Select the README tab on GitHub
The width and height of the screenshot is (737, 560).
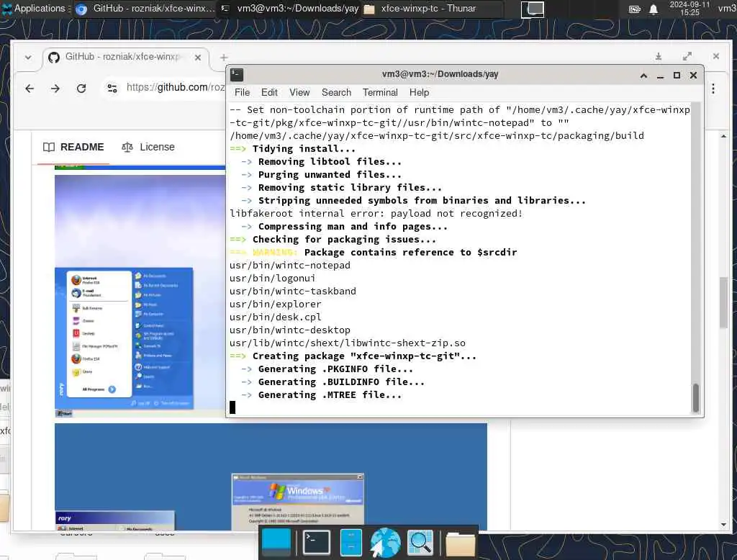(x=73, y=147)
